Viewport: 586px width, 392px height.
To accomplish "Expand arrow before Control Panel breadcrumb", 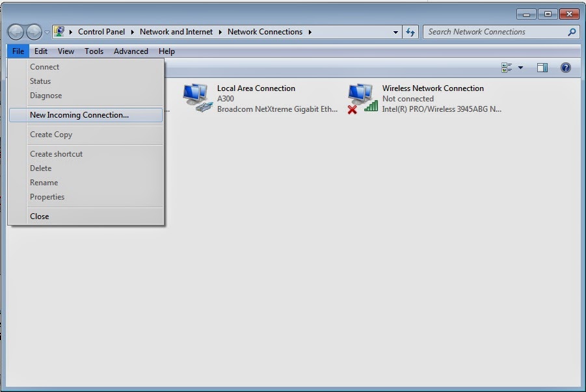I will tap(71, 32).
